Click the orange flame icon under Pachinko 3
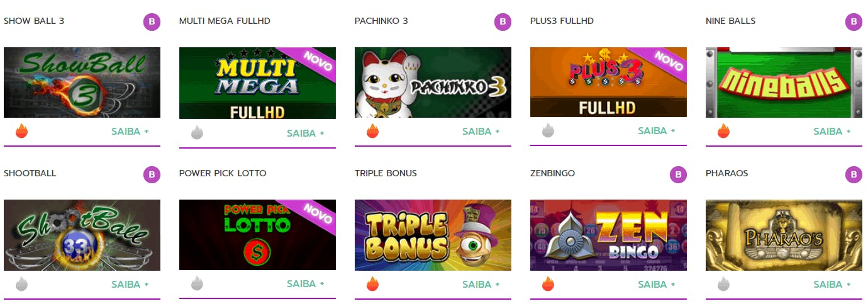Viewport: 868px width, 306px height. [x=372, y=132]
